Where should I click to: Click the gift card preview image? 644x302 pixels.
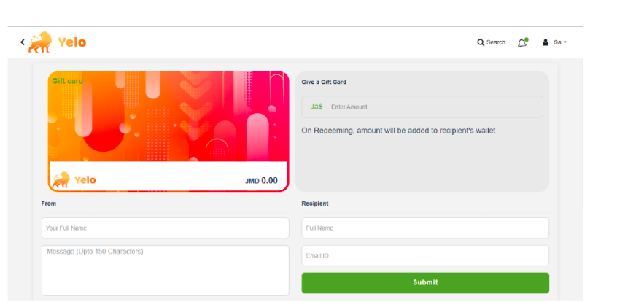point(168,131)
